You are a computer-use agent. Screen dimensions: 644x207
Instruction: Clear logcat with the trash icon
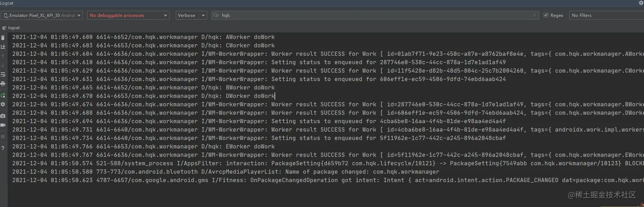tap(3, 38)
